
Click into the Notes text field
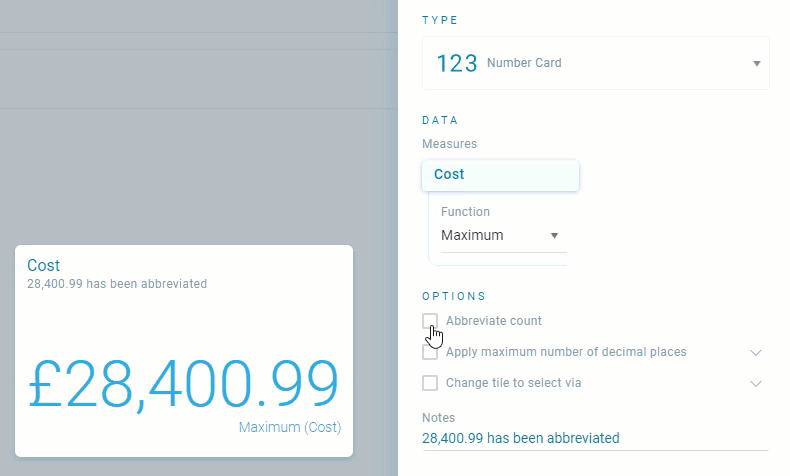pyautogui.click(x=595, y=438)
